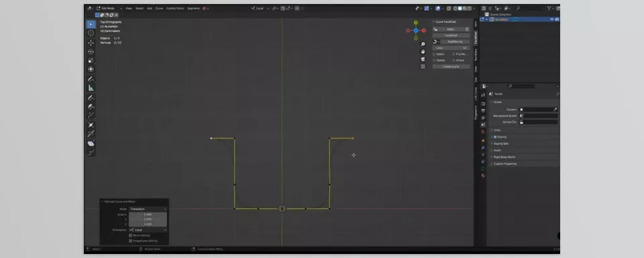
Task: Select the Cursor tool
Action: pyautogui.click(x=91, y=34)
